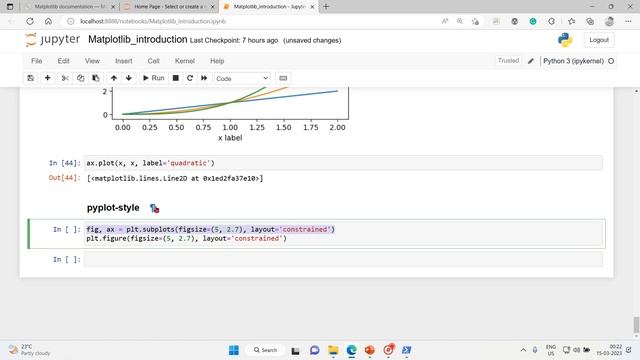This screenshot has width=640, height=360.
Task: Click the kernel idle circle indicator
Action: click(x=611, y=61)
